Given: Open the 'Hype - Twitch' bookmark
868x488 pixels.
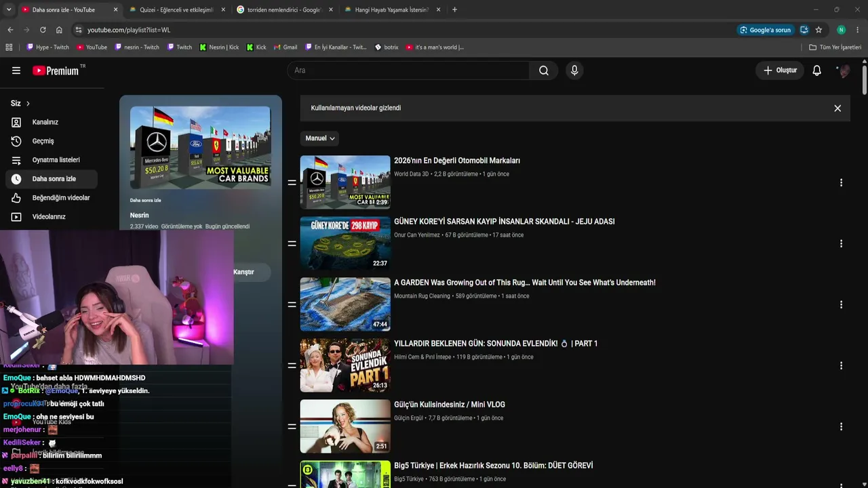Looking at the screenshot, I should pyautogui.click(x=47, y=47).
